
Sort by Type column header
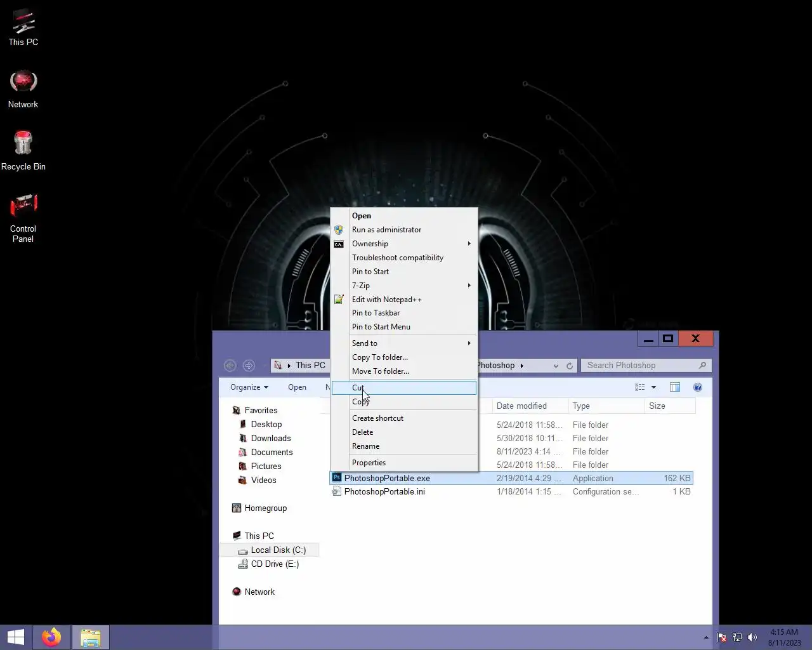[606, 406]
